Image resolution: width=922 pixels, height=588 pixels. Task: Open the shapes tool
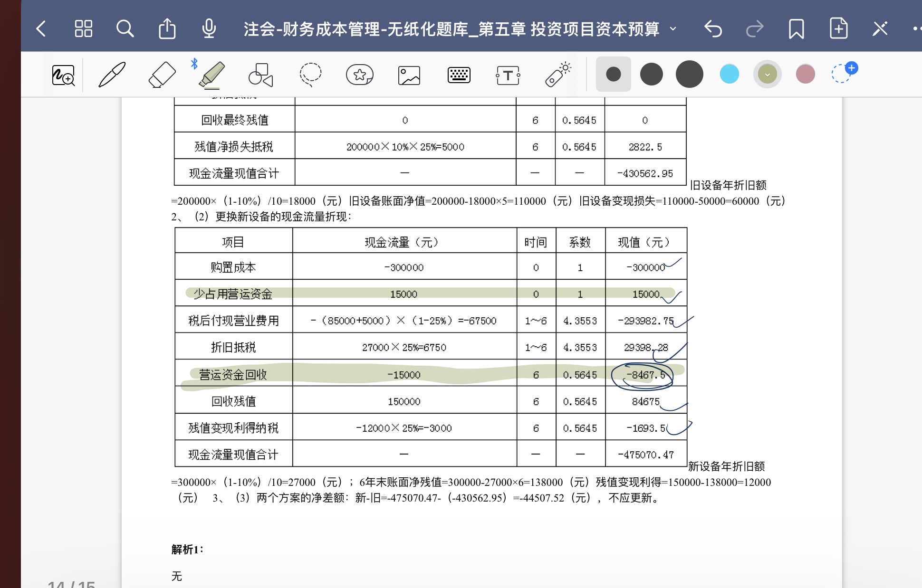pos(260,75)
